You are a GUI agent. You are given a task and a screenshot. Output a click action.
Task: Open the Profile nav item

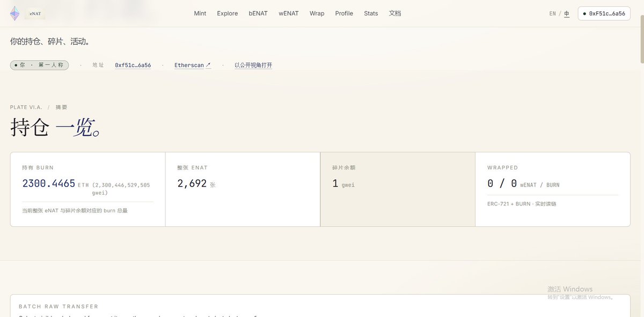click(344, 13)
